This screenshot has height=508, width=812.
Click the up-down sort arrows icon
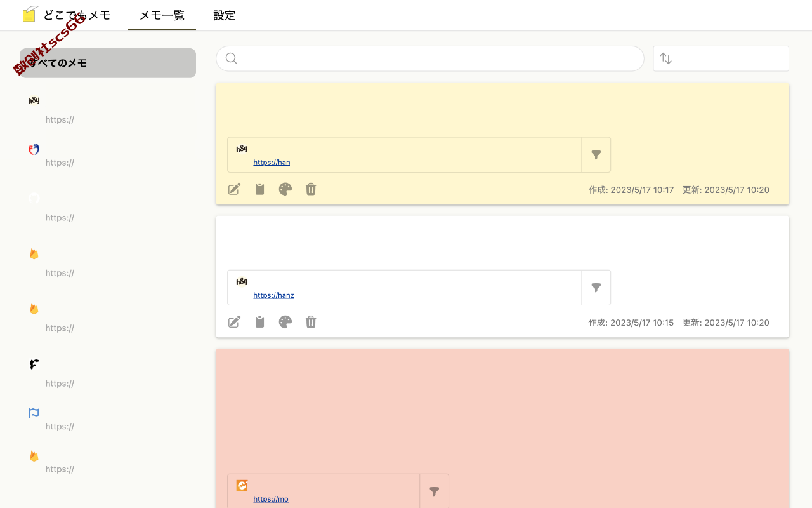pos(665,58)
